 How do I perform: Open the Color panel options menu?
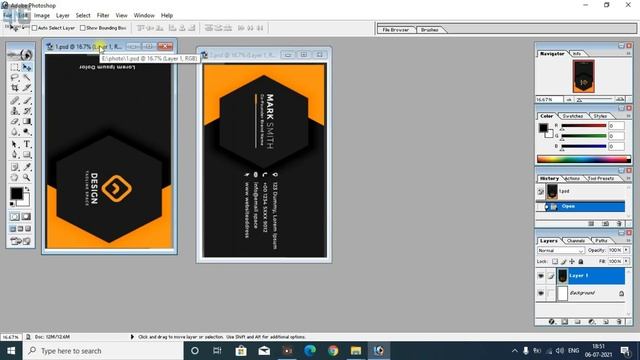(x=629, y=116)
